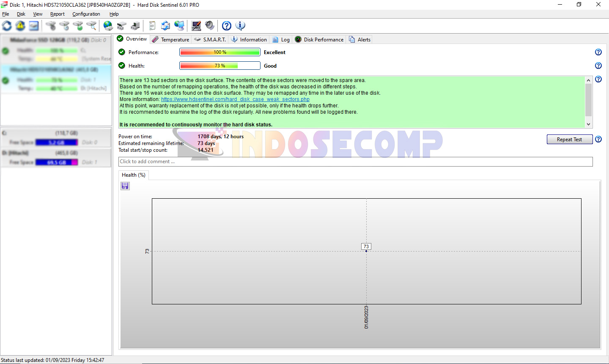
Task: Switch to the Overview tab
Action: (132, 39)
